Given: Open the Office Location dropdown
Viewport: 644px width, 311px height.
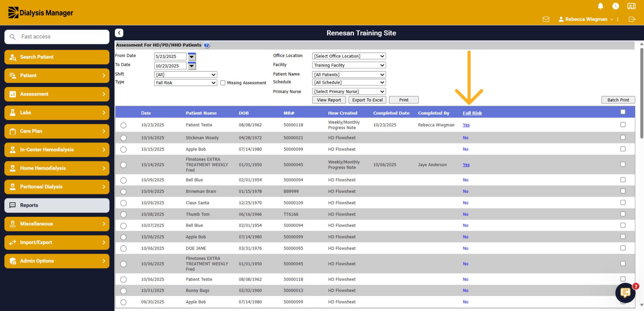Looking at the screenshot, I should tap(349, 56).
